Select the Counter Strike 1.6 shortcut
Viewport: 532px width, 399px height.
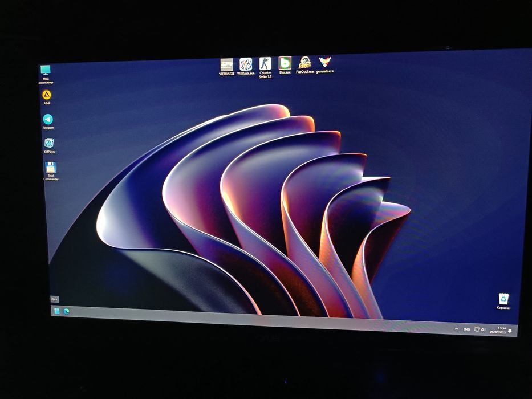[x=265, y=67]
